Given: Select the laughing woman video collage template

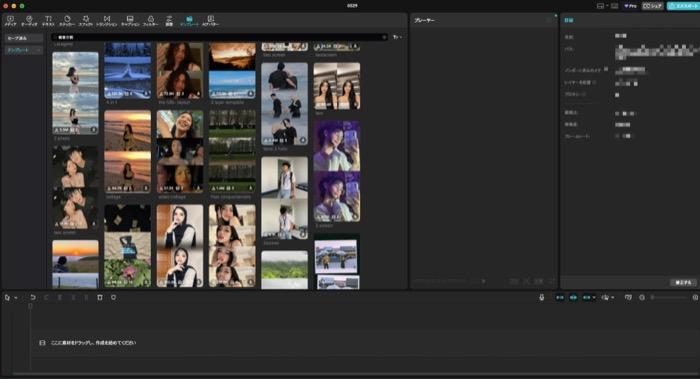Looking at the screenshot, I should pyautogui.click(x=180, y=152).
